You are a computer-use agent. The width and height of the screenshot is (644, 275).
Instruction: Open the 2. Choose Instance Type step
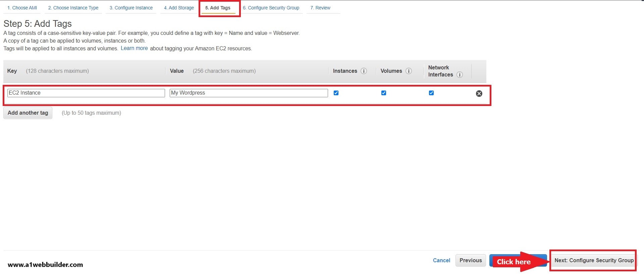pos(73,8)
